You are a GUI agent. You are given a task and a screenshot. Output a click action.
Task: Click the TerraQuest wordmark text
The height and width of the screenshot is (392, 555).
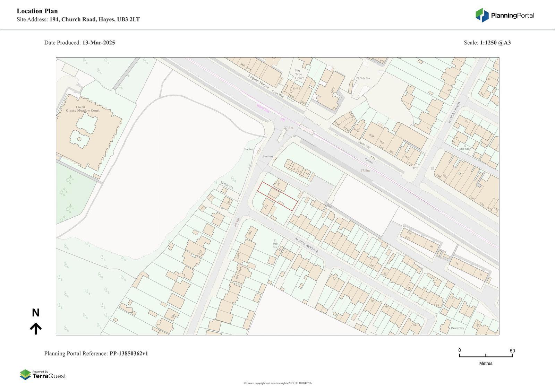pos(49,376)
